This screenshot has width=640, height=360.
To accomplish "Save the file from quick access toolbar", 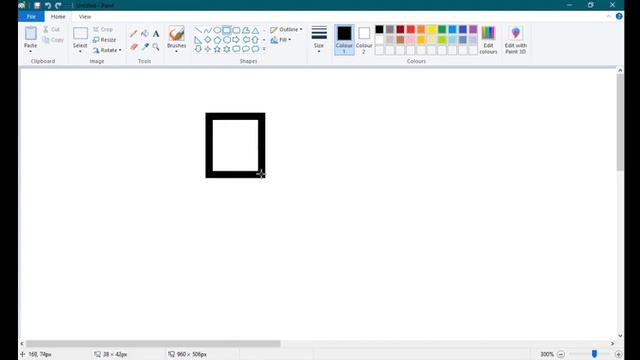I will pyautogui.click(x=37, y=5).
